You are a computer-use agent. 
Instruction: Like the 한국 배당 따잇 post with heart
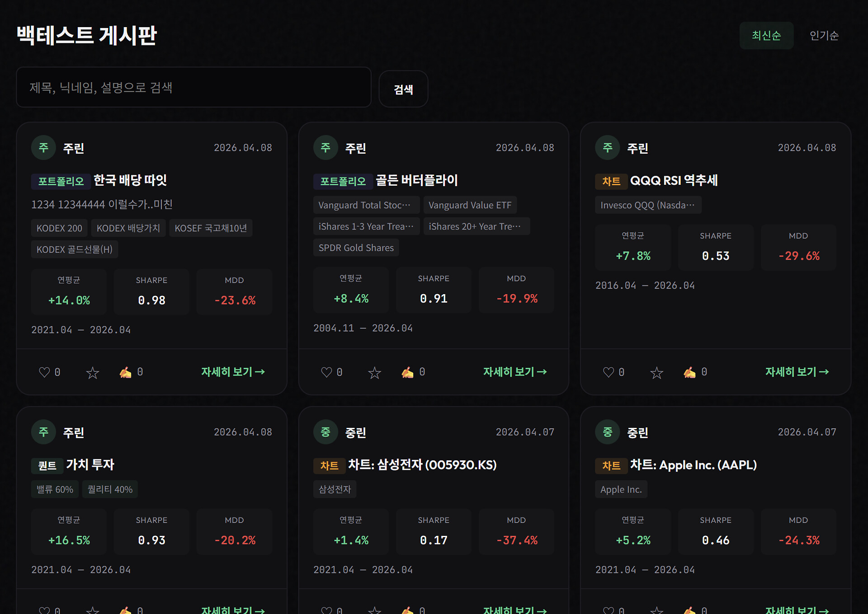[44, 372]
